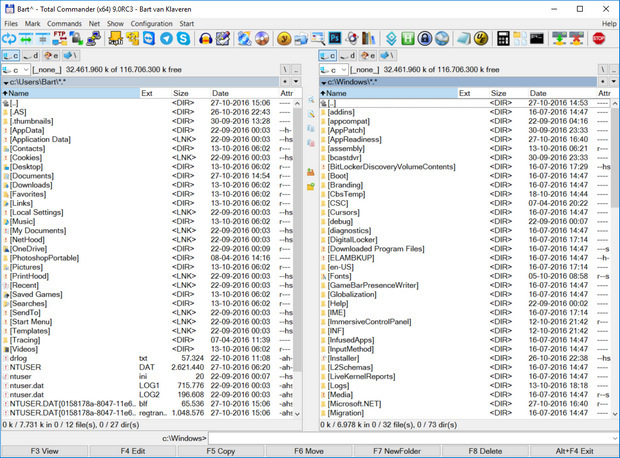The image size is (620, 458).
Task: Launch Telegram from the toolbar
Action: pos(166,39)
